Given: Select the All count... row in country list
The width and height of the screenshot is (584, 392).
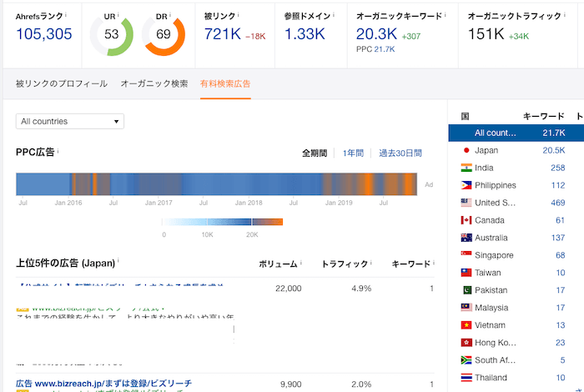Looking at the screenshot, I should click(516, 133).
